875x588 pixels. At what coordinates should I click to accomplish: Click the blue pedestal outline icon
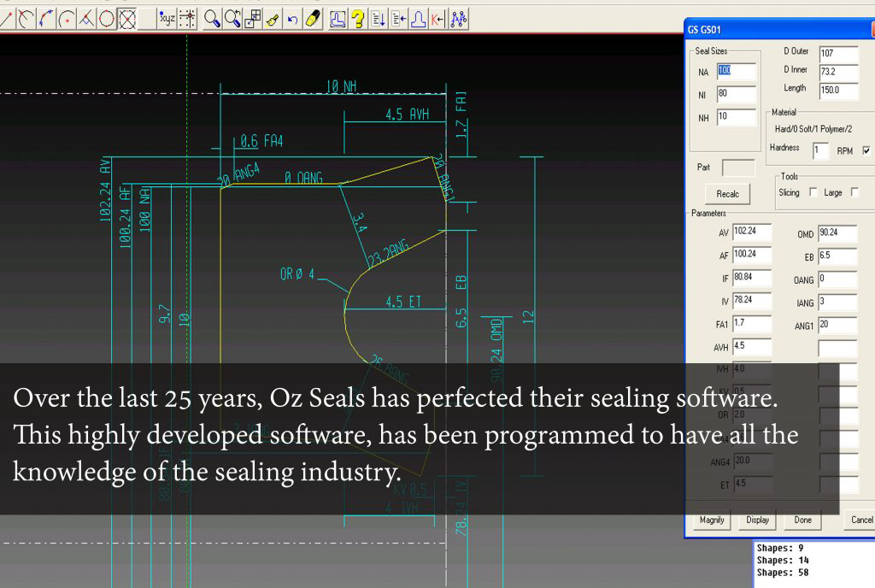point(418,19)
